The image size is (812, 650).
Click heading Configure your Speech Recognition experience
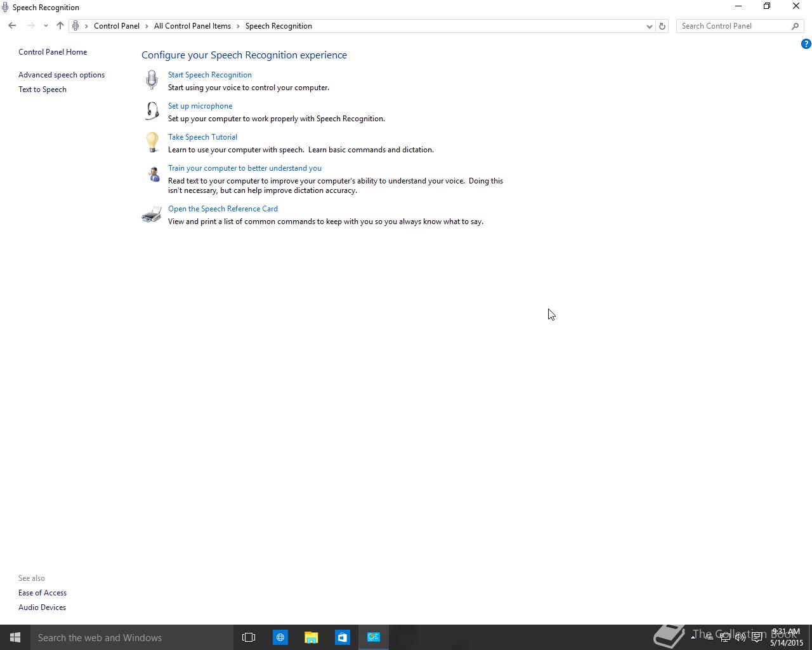pyautogui.click(x=244, y=55)
